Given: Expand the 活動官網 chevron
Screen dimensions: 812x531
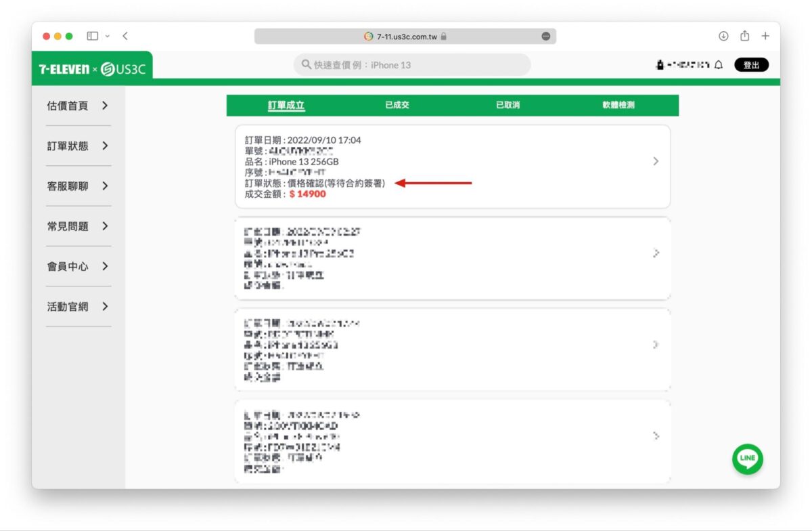Looking at the screenshot, I should (x=105, y=306).
